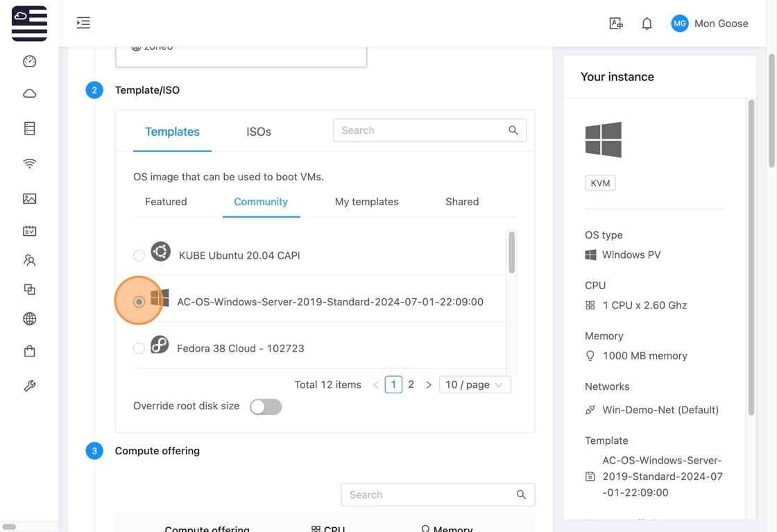The image size is (777, 532).
Task: Open the Tools wrench icon in sidebar
Action: (x=29, y=386)
